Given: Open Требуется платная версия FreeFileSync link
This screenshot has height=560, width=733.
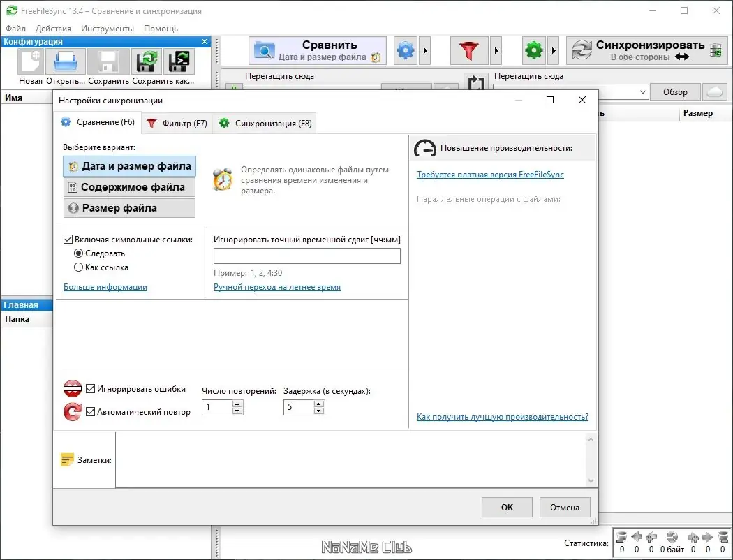Looking at the screenshot, I should [490, 175].
